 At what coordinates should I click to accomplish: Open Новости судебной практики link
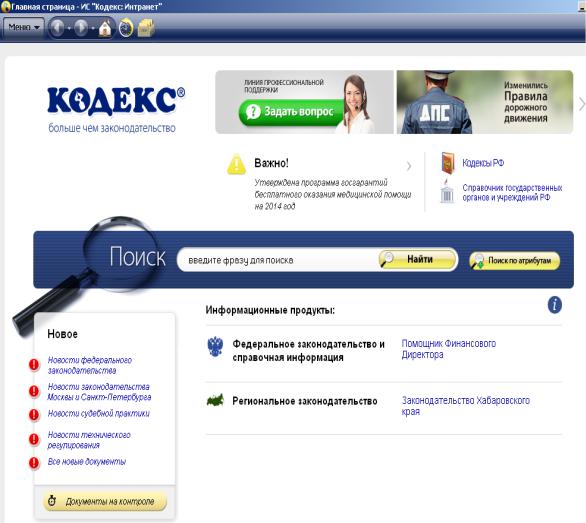point(99,413)
